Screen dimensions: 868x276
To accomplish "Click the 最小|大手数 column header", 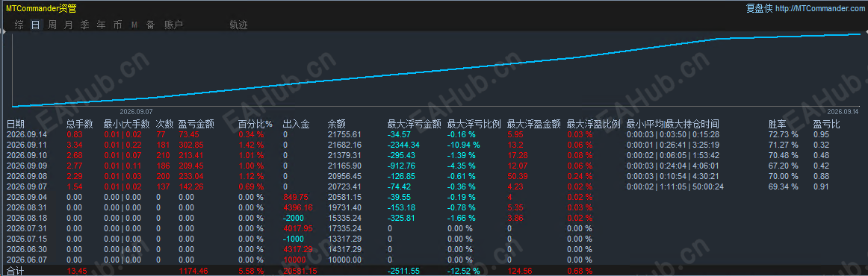I will [x=127, y=124].
